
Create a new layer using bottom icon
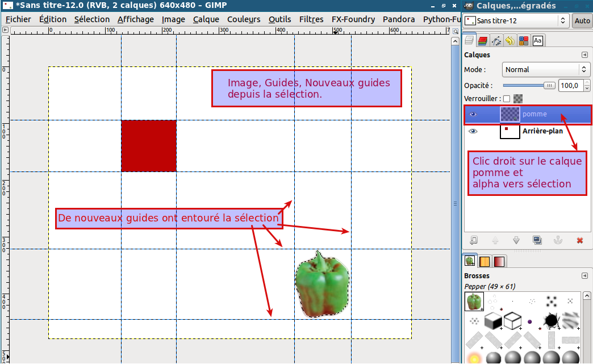tap(474, 240)
